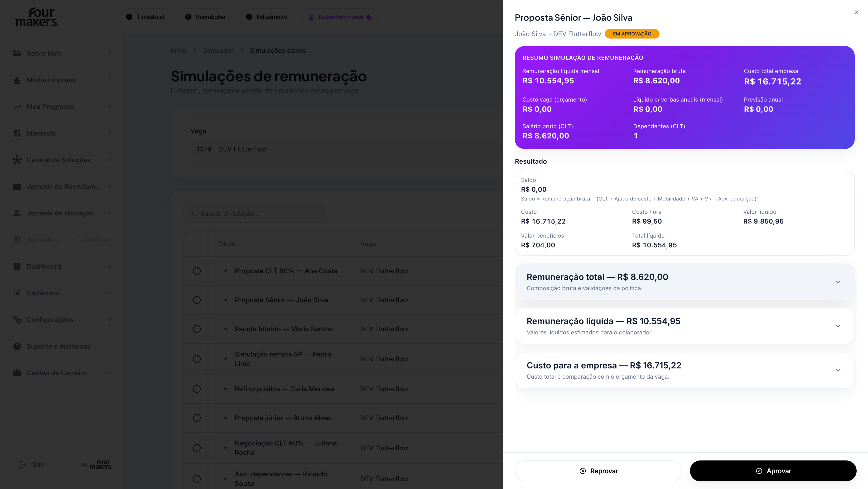Click the Meu Progresso trend icon

click(x=17, y=107)
